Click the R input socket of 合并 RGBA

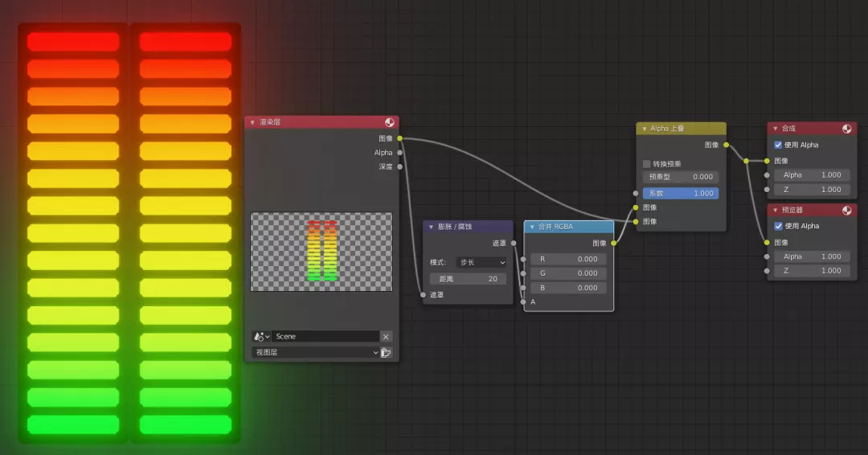[x=524, y=259]
